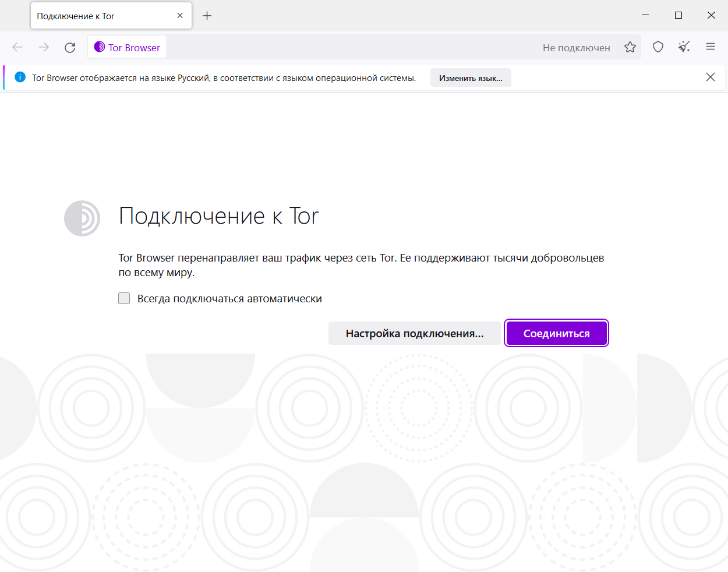Screen dimensions: 728x572
Task: Click 'Изменить язык...' button
Action: click(x=471, y=78)
